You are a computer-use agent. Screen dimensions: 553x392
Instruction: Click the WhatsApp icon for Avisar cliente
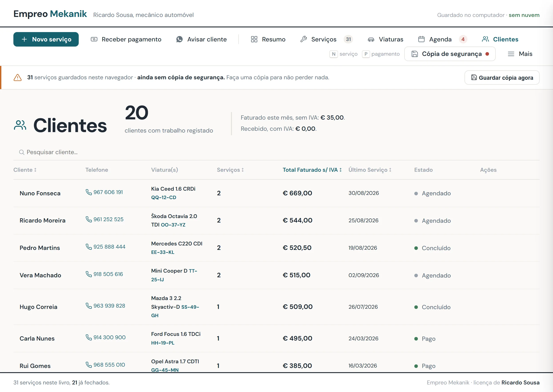pyautogui.click(x=179, y=39)
